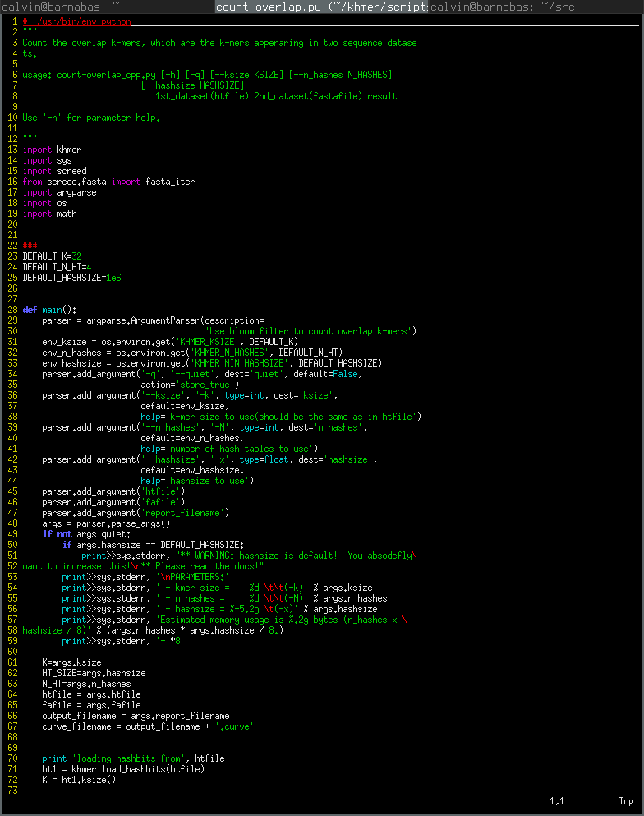The width and height of the screenshot is (644, 816).
Task: Click the 'args = parser.parse_args()' line
Action: [106, 523]
